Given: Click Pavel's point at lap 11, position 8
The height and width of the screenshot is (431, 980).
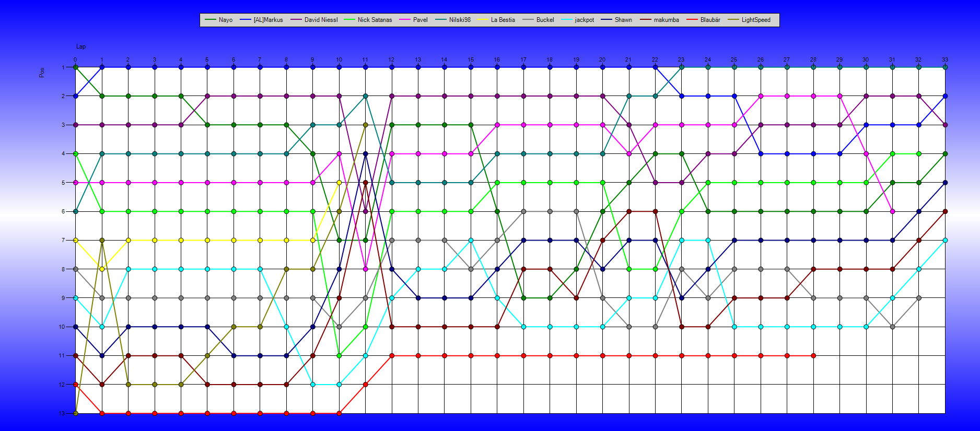Looking at the screenshot, I should [365, 269].
